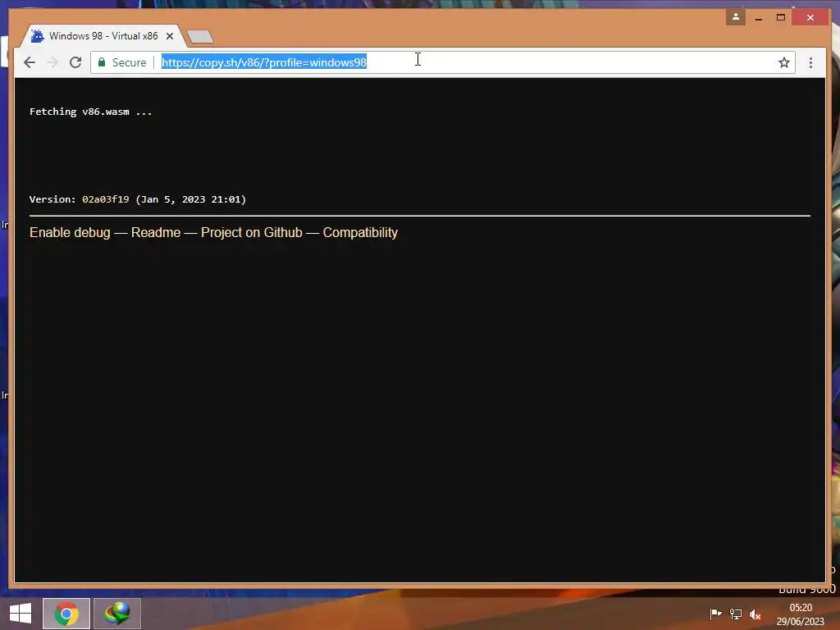This screenshot has width=840, height=630.
Task: Open the Readme link
Action: (x=155, y=232)
